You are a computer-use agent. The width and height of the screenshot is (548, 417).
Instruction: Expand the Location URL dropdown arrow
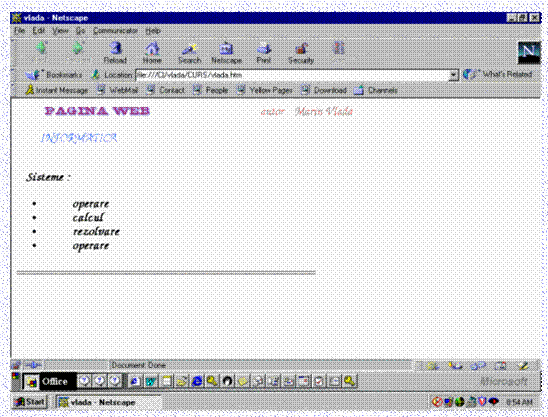[x=453, y=75]
